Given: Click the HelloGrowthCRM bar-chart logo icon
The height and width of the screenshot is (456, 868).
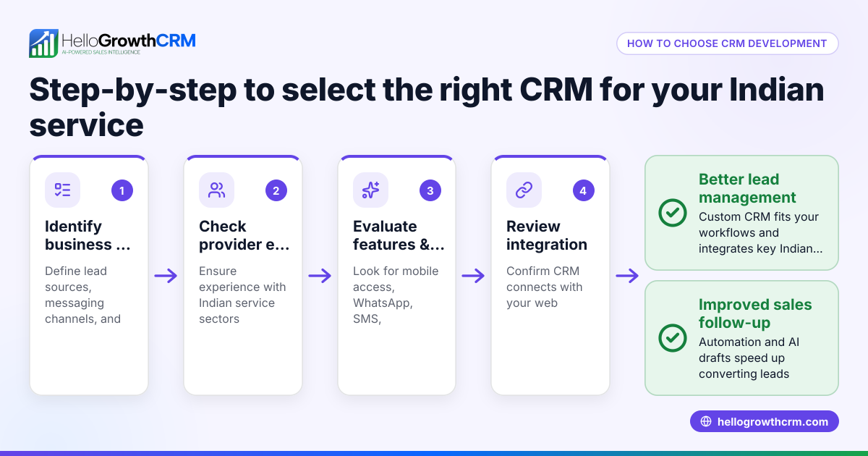Looking at the screenshot, I should point(43,43).
